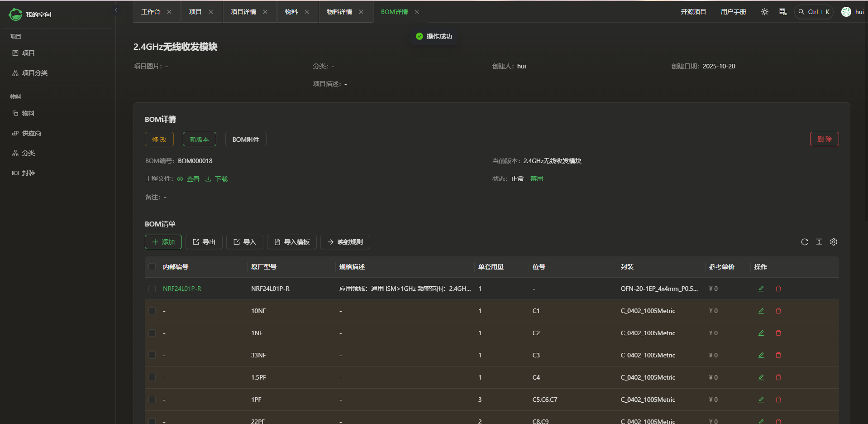Click the edit pencil icon for the NRF24L01P-R row
The height and width of the screenshot is (424, 868).
coord(761,289)
